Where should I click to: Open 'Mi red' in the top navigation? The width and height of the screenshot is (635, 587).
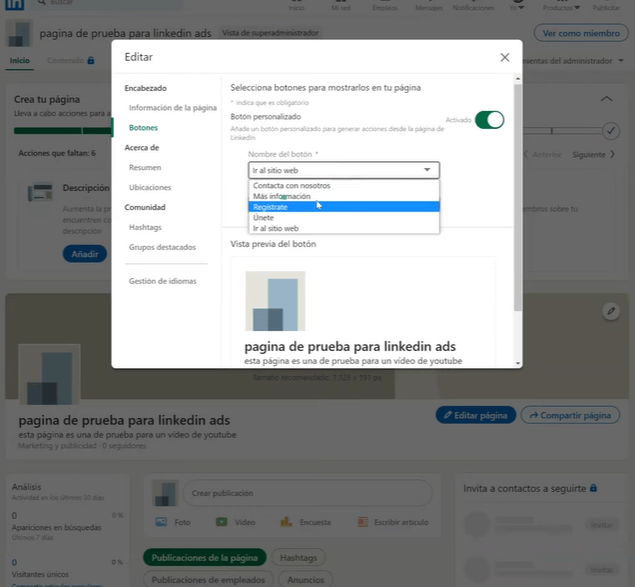tap(341, 6)
